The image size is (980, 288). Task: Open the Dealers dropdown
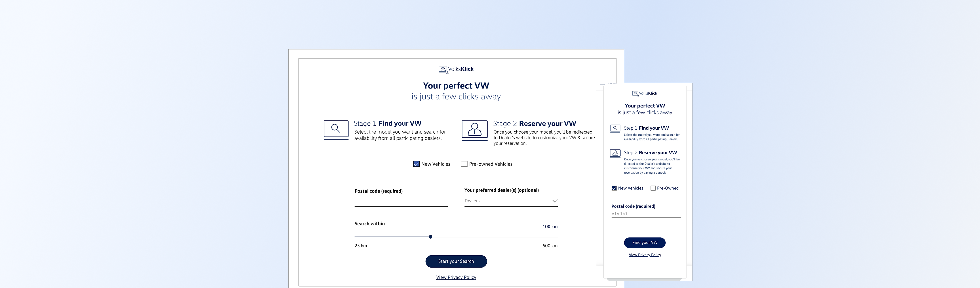[x=511, y=201]
